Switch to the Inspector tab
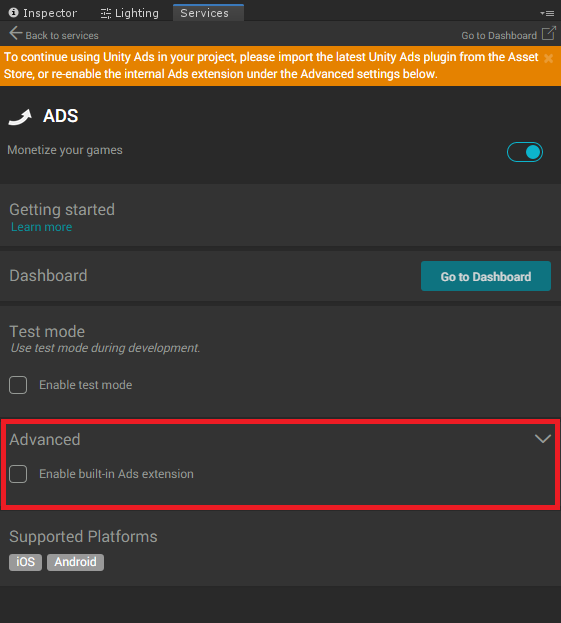This screenshot has height=623, width=561. [x=43, y=13]
